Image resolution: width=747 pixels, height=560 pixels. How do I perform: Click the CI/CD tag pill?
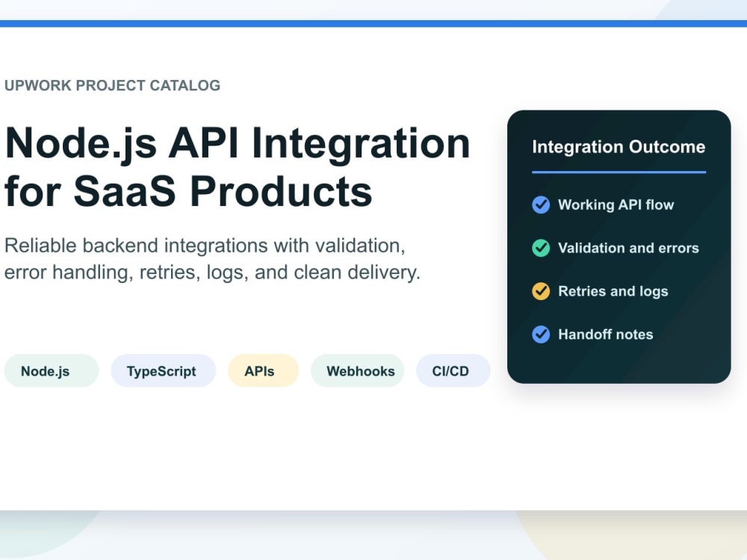(453, 371)
